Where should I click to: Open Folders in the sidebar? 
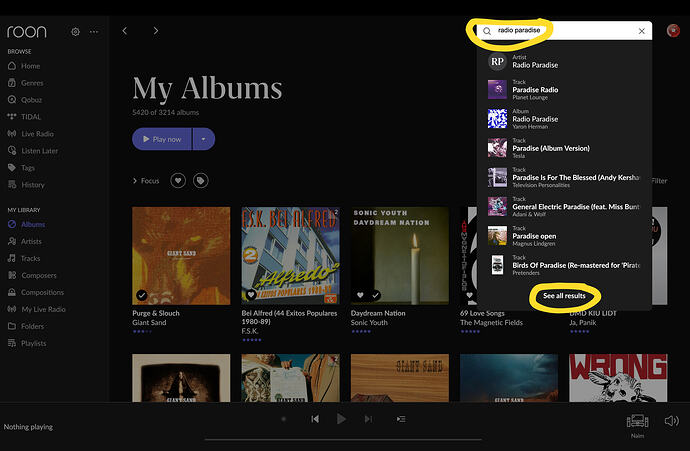(26, 326)
